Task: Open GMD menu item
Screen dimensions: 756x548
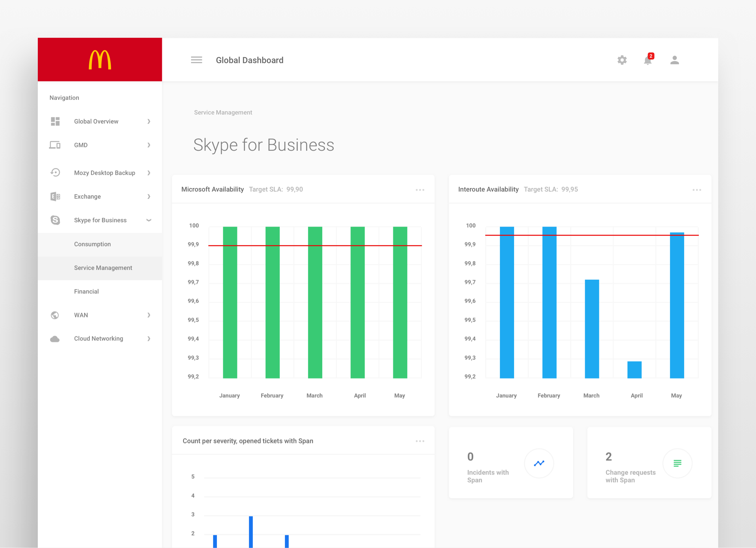Action: [100, 145]
